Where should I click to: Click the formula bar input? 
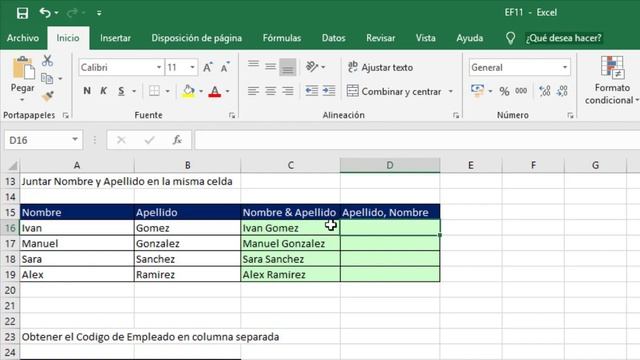tap(417, 140)
